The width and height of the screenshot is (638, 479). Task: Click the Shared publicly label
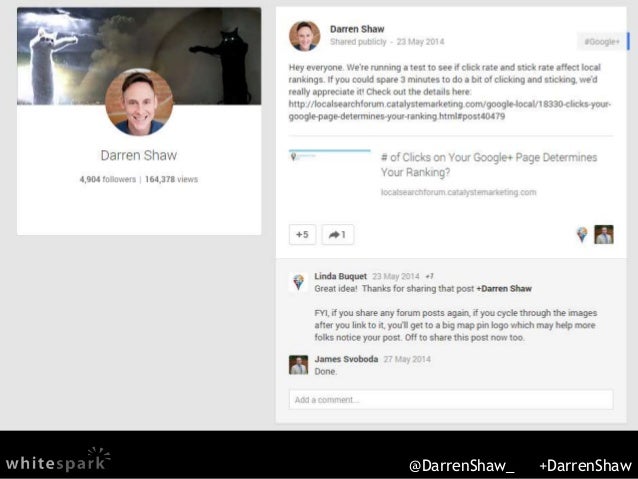click(x=358, y=42)
